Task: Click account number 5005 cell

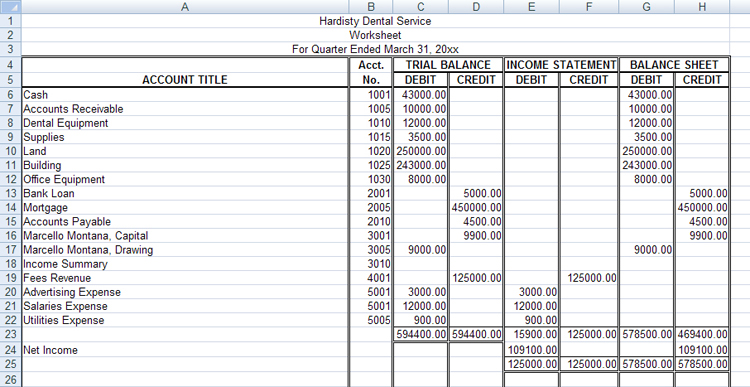Action: pyautogui.click(x=371, y=321)
